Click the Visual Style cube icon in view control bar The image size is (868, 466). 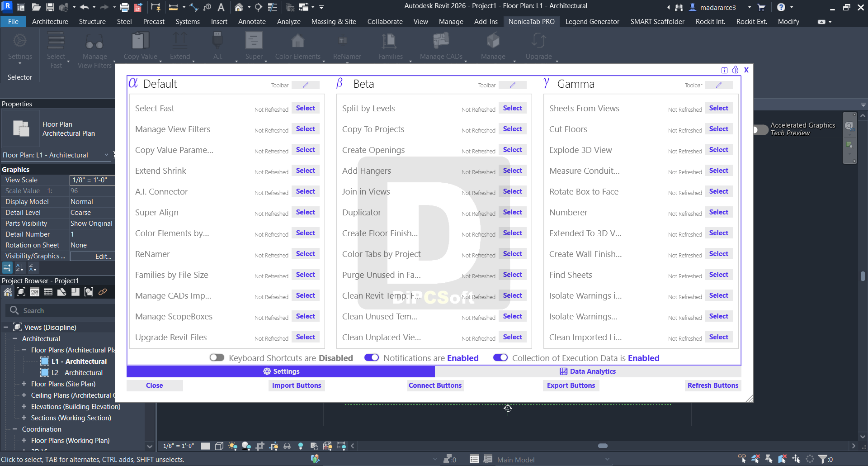(219, 446)
